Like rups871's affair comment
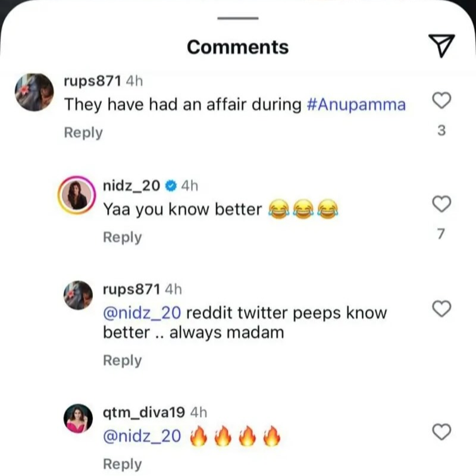 pyautogui.click(x=441, y=102)
